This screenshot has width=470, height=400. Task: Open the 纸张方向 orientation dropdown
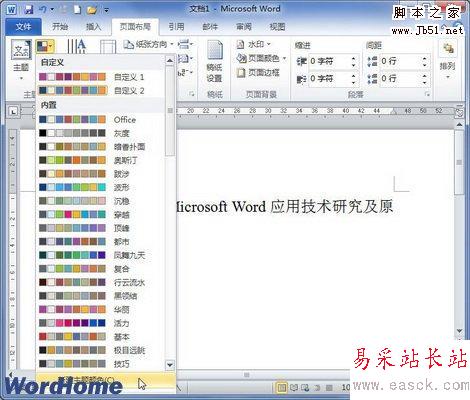[148, 44]
